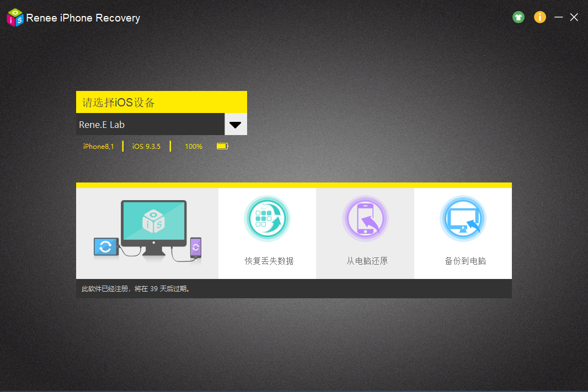Image resolution: width=588 pixels, height=392 pixels.
Task: Open the 从电脑还原 restore icon
Action: point(365,219)
